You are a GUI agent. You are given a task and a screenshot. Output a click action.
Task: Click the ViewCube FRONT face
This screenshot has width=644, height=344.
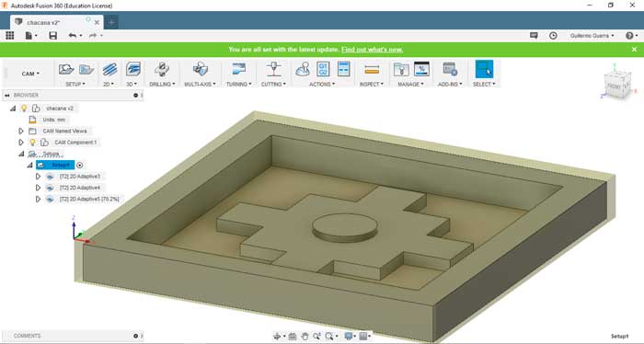tap(614, 86)
